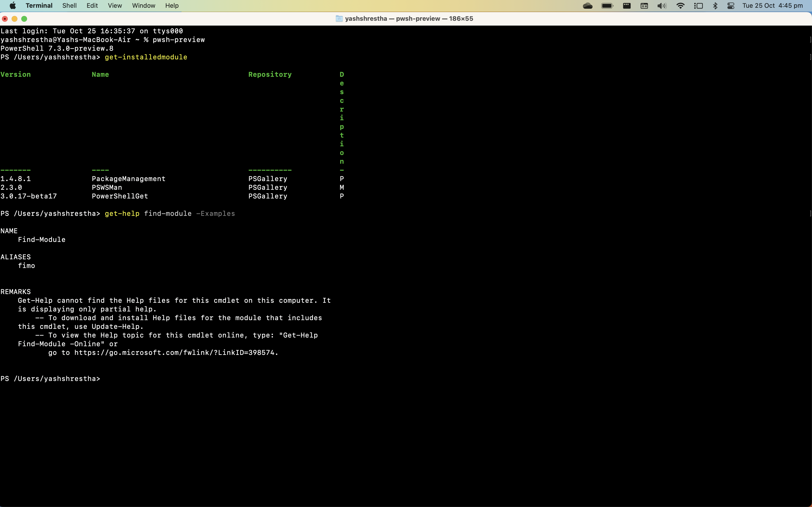Click the date and time clock
812x507 pixels.
[772, 6]
